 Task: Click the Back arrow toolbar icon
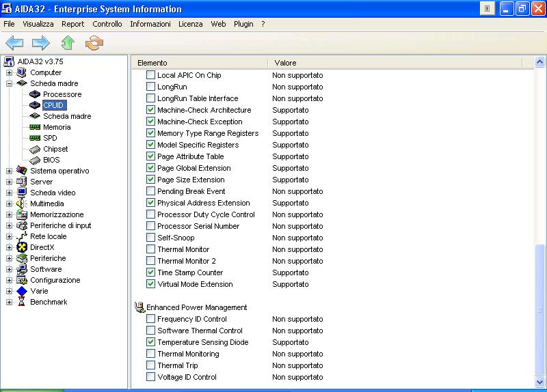coord(14,43)
